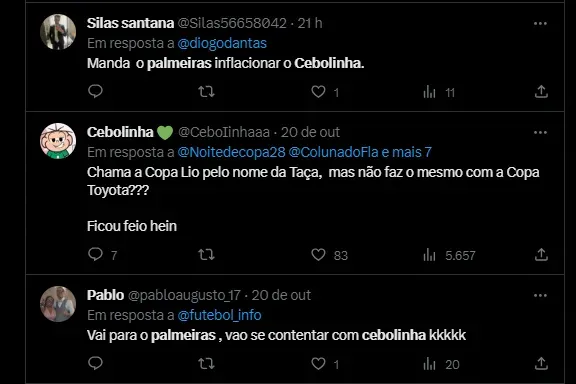Open Pablo's profile avatar
This screenshot has width=576, height=384.
58,304
